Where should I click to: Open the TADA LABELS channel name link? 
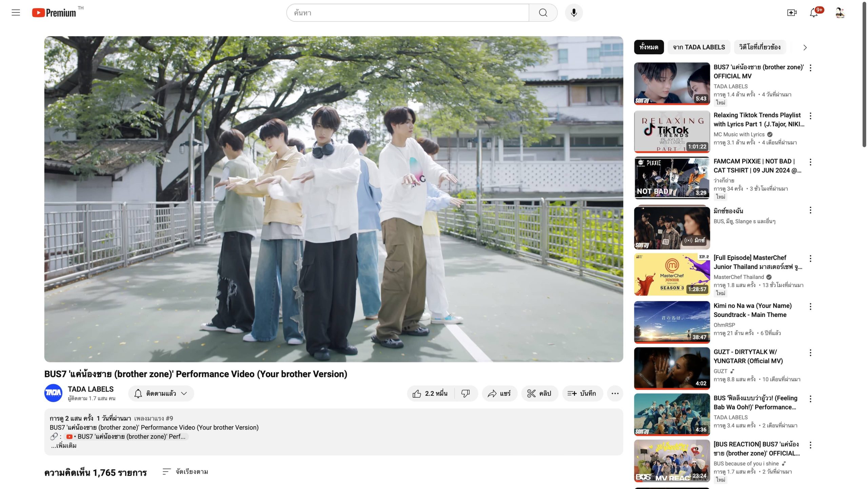[91, 389]
